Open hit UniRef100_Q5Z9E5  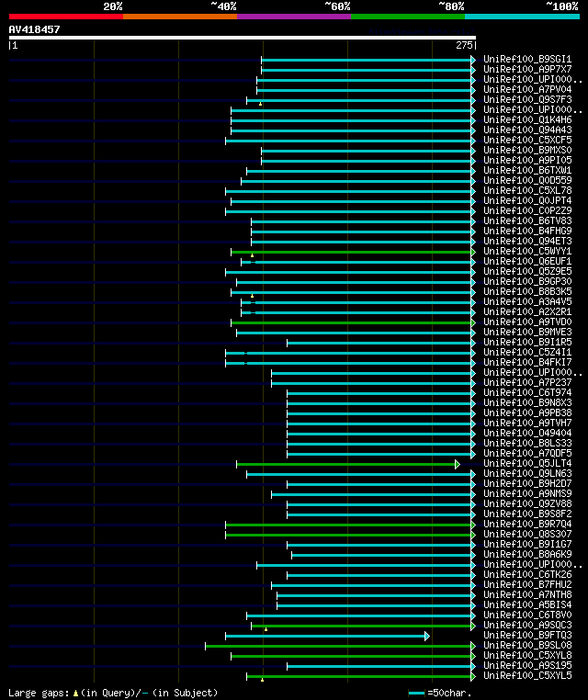527,271
